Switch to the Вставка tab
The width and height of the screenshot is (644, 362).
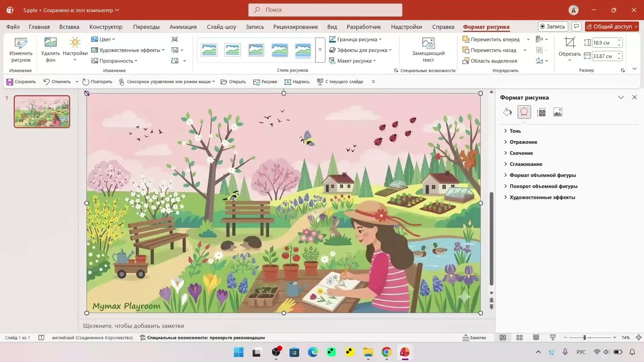pos(69,27)
